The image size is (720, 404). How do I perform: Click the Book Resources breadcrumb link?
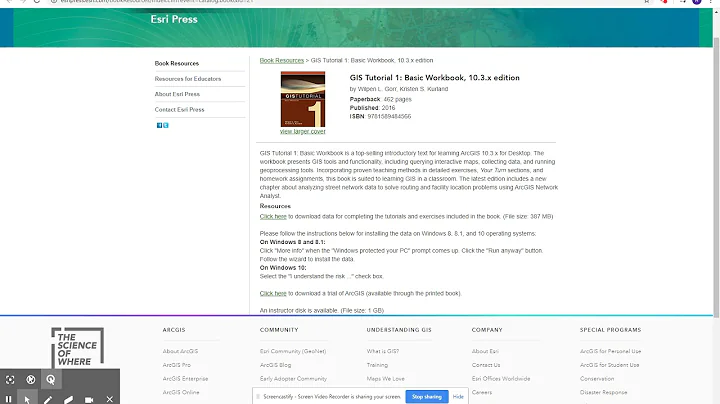coord(281,61)
